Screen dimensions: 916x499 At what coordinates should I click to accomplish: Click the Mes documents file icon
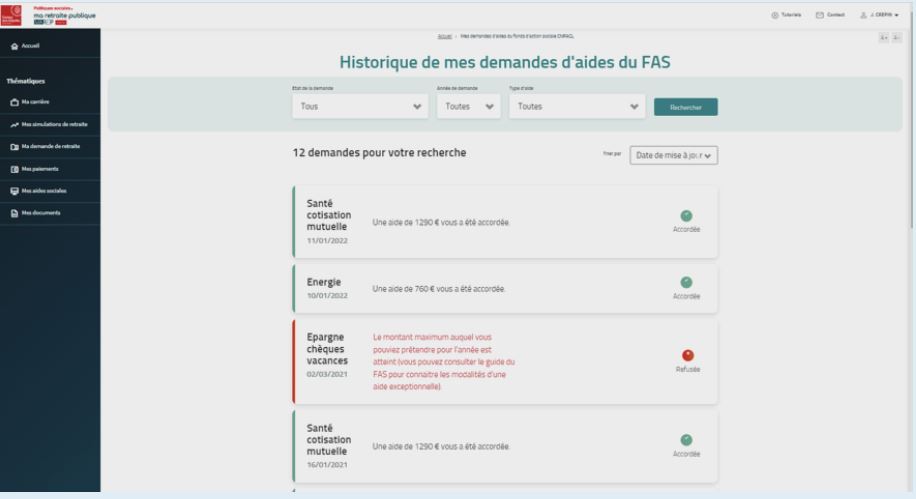click(x=12, y=212)
